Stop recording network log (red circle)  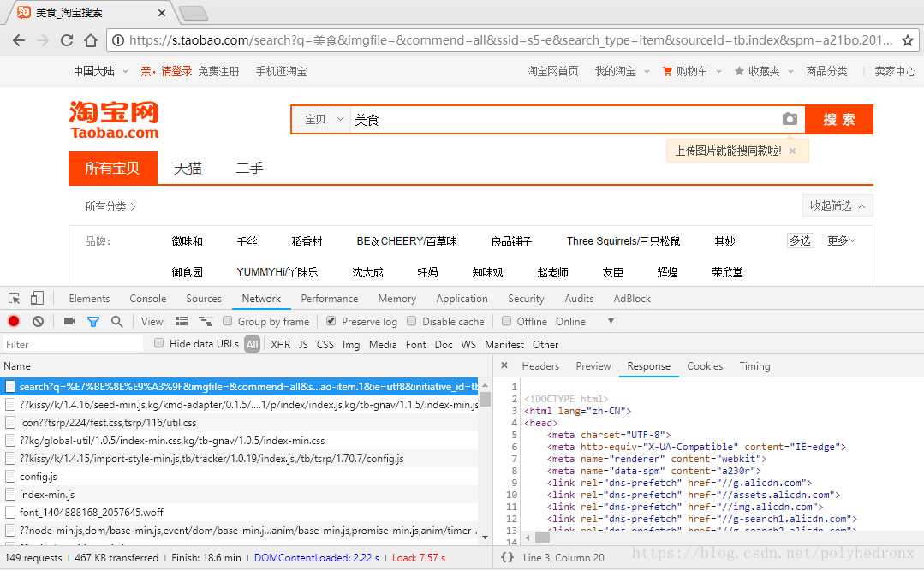[14, 321]
